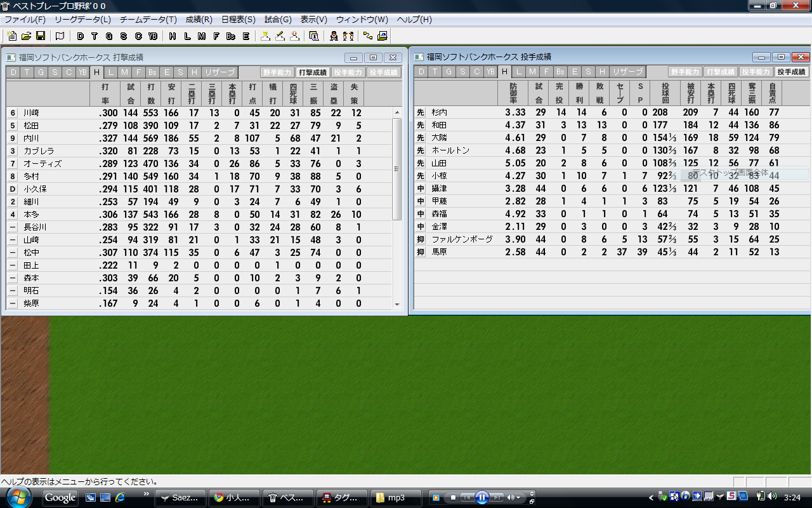Switch to リザーブ tab in pitching window

tap(627, 72)
